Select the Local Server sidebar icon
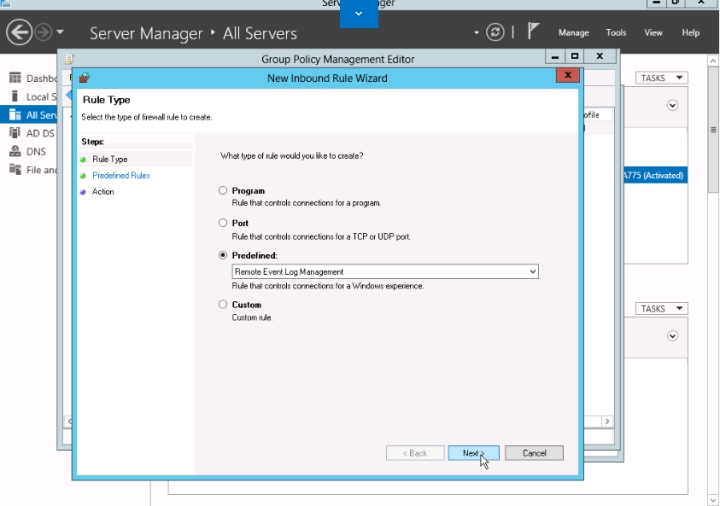The width and height of the screenshot is (720, 506). coord(15,96)
